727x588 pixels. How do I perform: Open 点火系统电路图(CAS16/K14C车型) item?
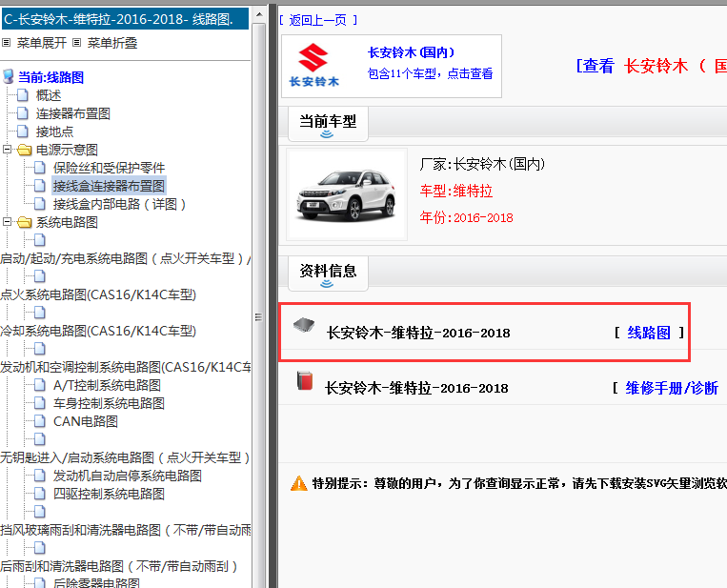98,294
